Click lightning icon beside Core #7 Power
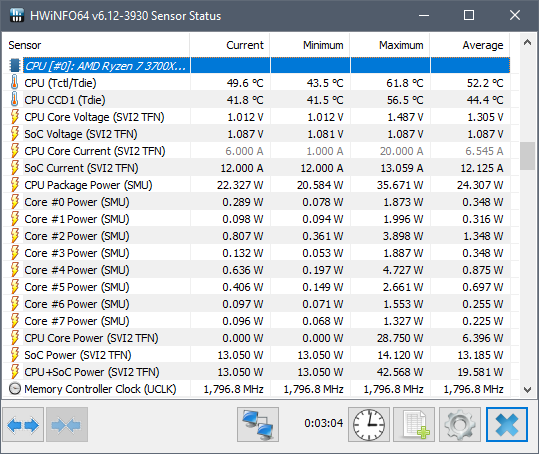Viewport: 539px width, 454px height. (14, 321)
